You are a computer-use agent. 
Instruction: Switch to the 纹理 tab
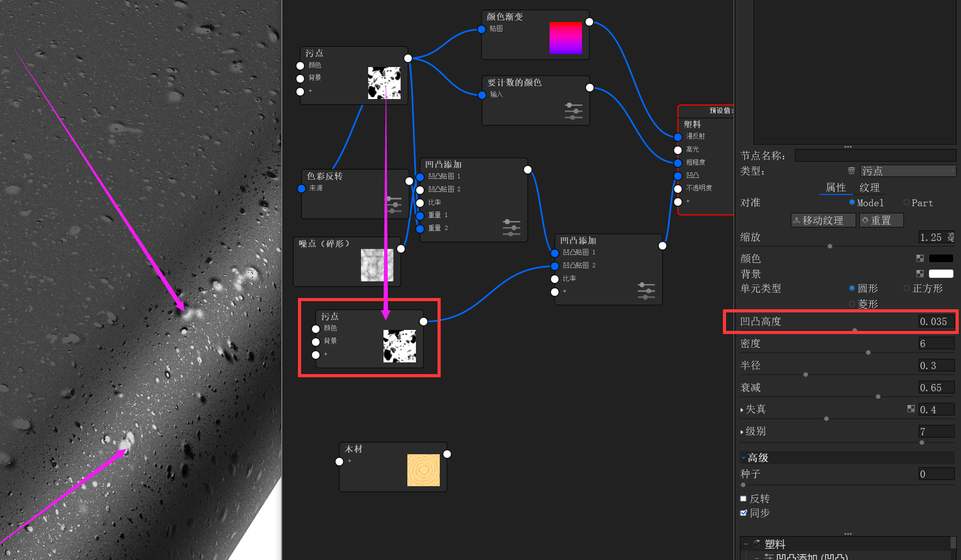[x=870, y=187]
